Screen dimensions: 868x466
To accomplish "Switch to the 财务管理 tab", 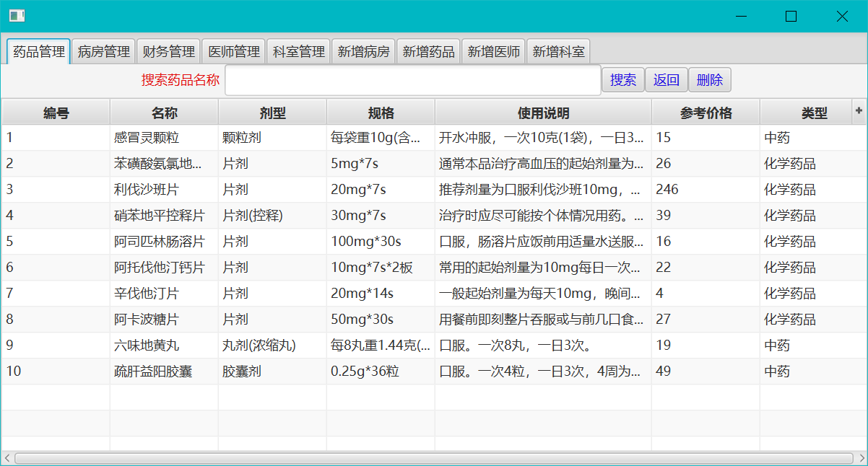I will (169, 52).
